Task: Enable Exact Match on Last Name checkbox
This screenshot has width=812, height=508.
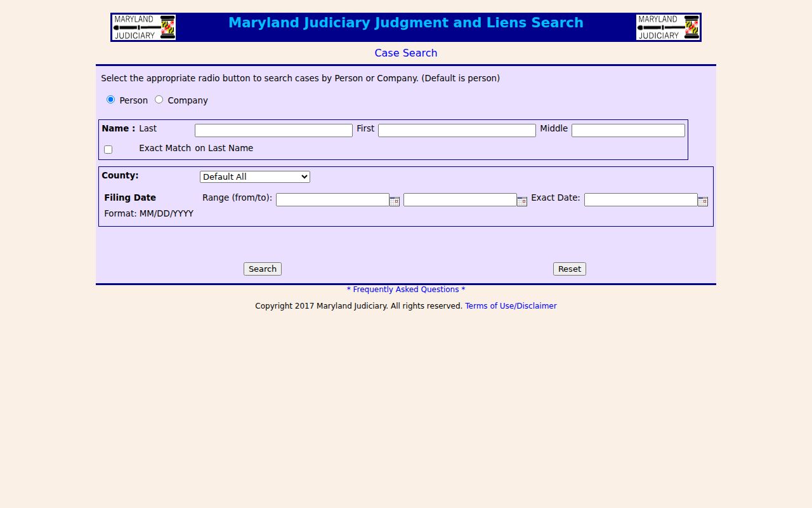Action: [x=108, y=150]
